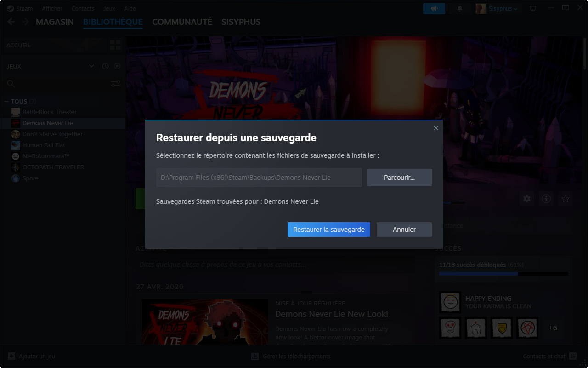Cancel the dialog with Annuler
This screenshot has height=368, width=588.
404,230
